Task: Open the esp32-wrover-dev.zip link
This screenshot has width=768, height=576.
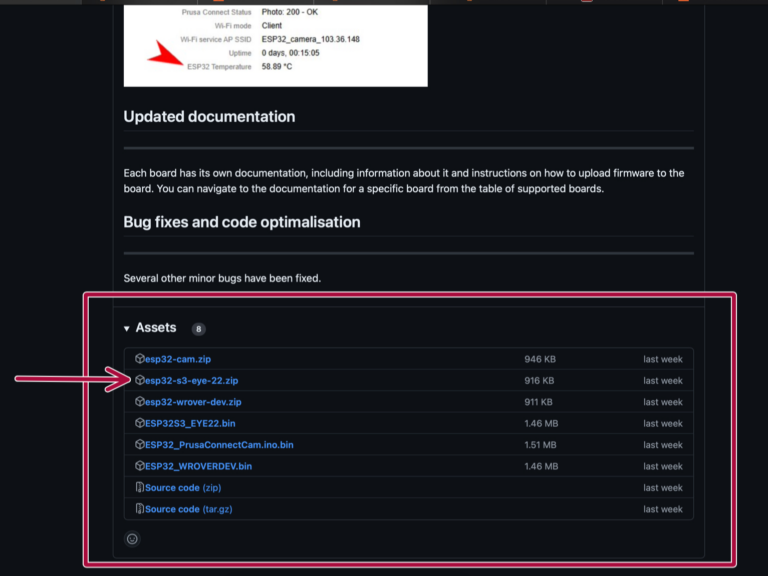Action: 193,402
